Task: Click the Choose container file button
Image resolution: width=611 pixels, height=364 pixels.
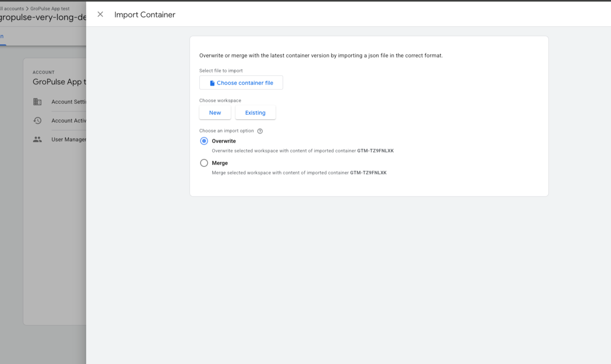Action: [241, 82]
